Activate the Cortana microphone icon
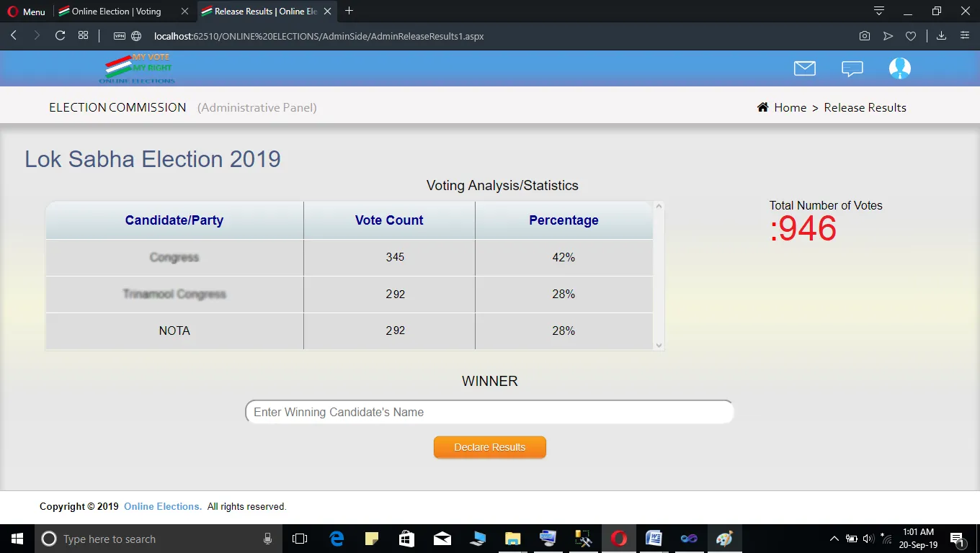980x553 pixels. [x=267, y=539]
